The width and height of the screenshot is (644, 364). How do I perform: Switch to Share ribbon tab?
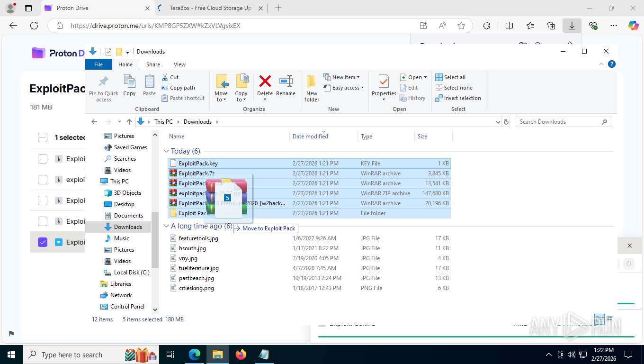[x=153, y=64]
